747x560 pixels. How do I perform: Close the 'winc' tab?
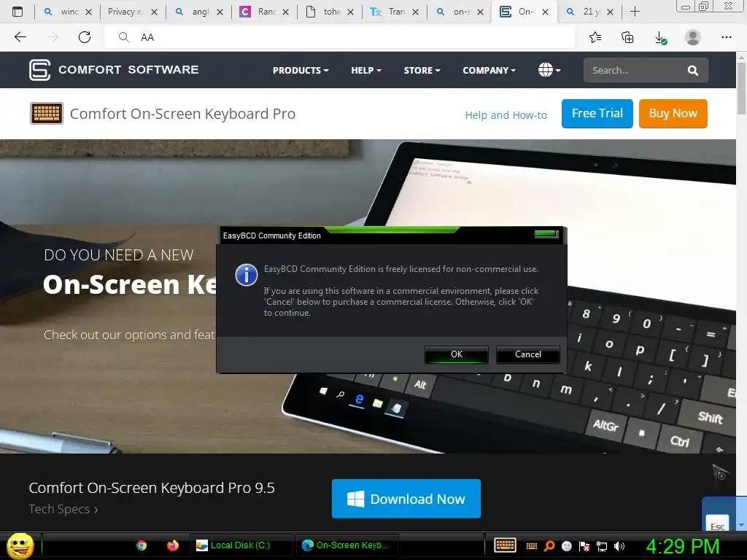88,12
